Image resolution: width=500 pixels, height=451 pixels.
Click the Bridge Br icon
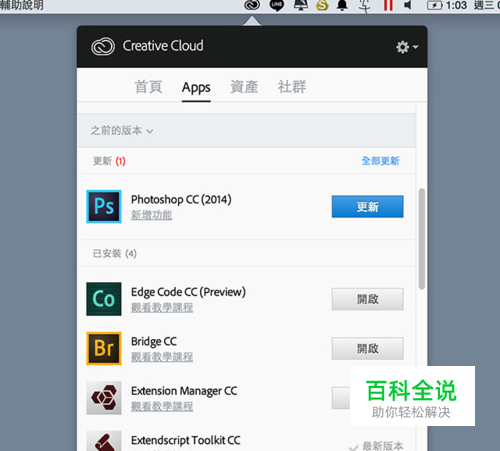coord(104,348)
